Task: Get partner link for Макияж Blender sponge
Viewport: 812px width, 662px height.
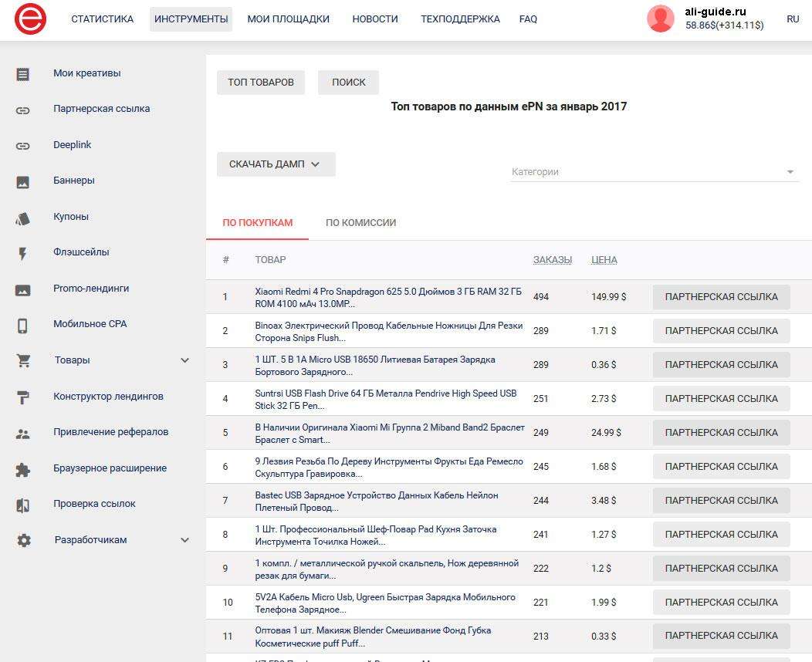Action: click(x=722, y=636)
